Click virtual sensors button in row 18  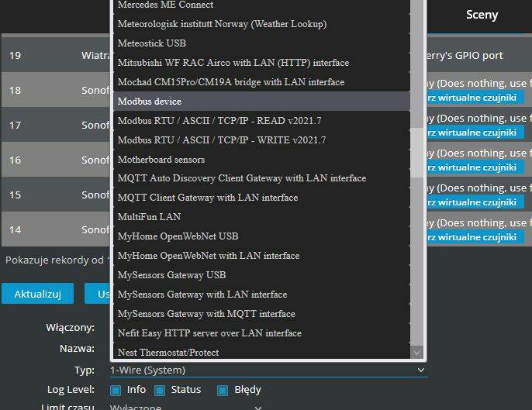pos(475,98)
